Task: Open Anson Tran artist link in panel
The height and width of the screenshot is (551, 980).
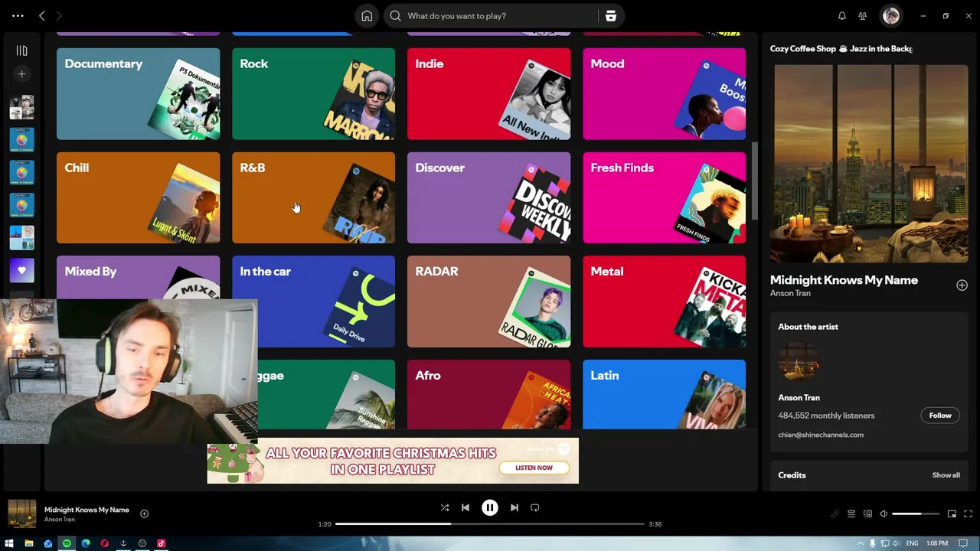Action: tap(790, 293)
